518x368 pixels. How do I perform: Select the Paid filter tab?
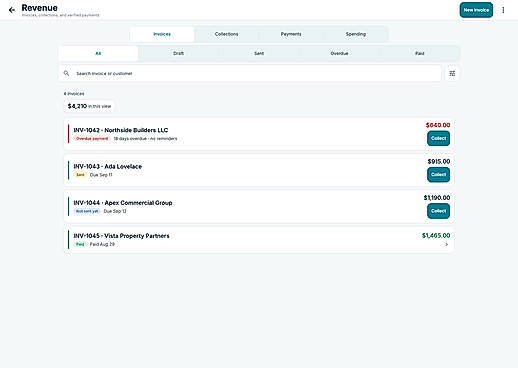click(x=420, y=53)
